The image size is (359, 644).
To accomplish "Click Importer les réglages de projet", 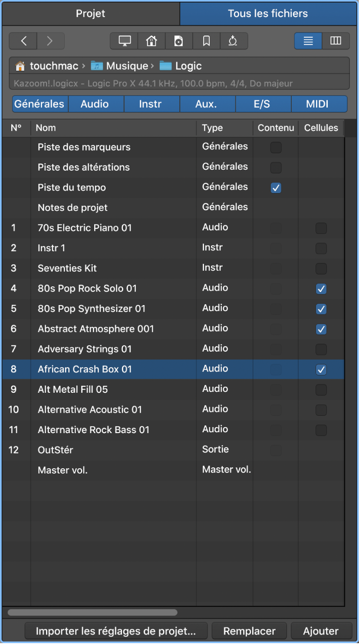I will coord(115,631).
